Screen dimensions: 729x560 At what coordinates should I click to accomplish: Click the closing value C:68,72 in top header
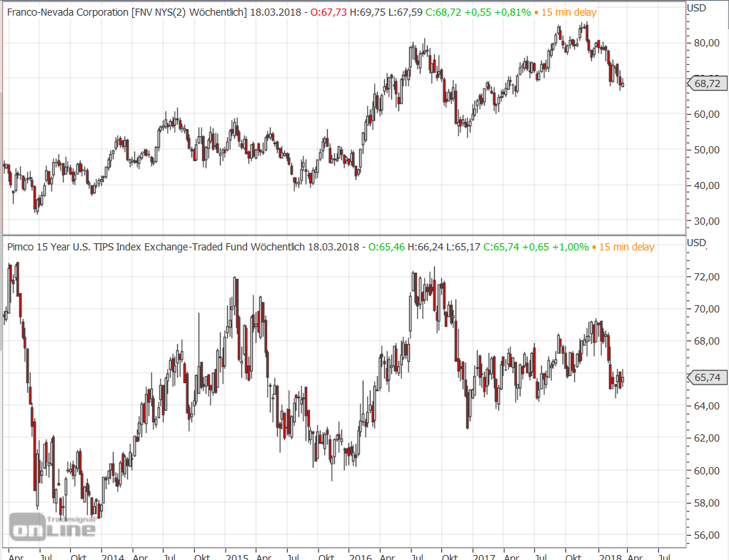tap(443, 13)
